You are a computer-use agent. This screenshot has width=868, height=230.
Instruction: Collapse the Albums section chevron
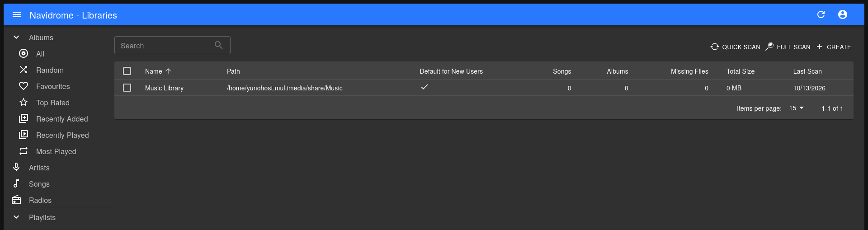16,38
